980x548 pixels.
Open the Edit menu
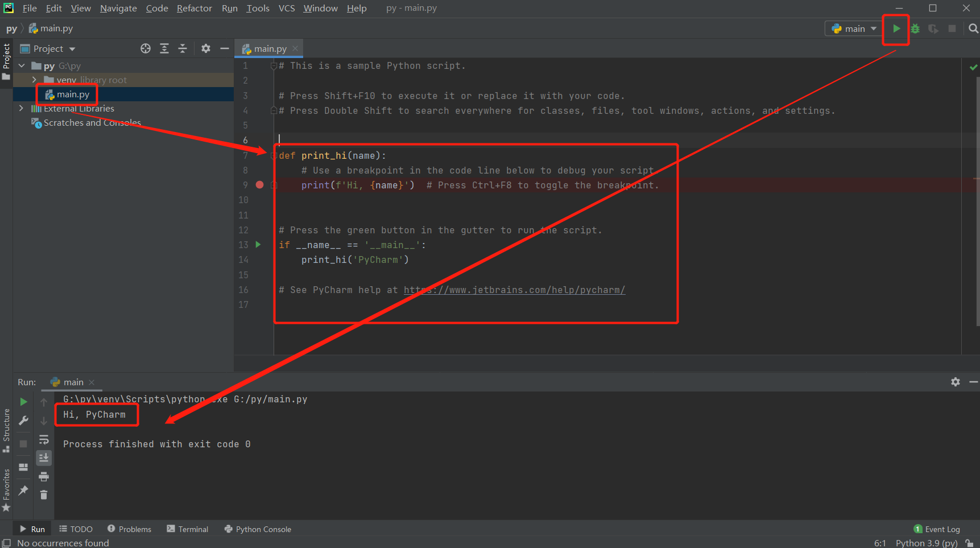pos(54,8)
